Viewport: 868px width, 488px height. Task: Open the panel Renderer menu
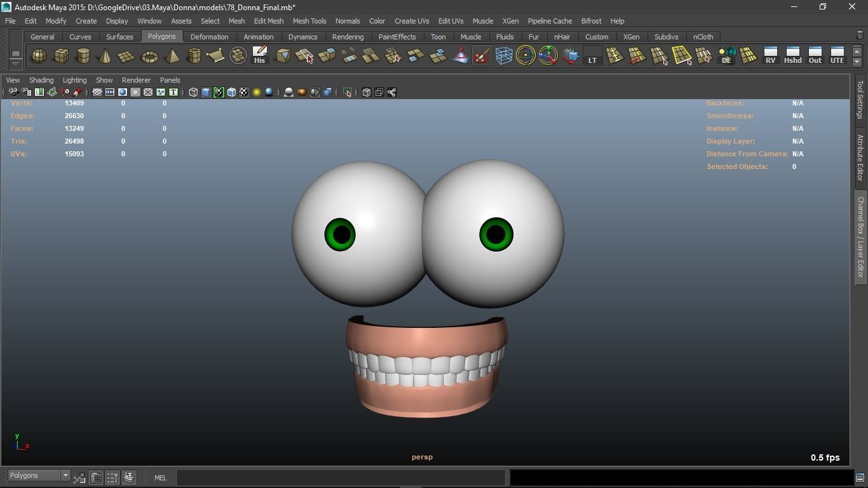(x=136, y=80)
